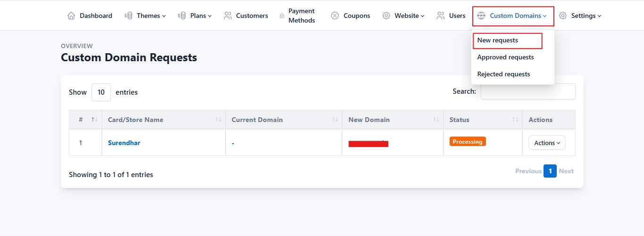This screenshot has width=644, height=236.
Task: Click the Payment Methods bank icon
Action: [x=282, y=16]
